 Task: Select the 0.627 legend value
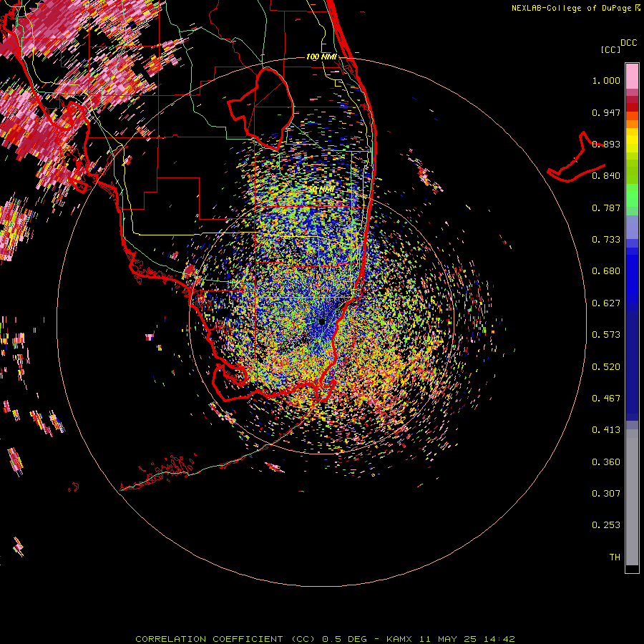click(x=606, y=303)
